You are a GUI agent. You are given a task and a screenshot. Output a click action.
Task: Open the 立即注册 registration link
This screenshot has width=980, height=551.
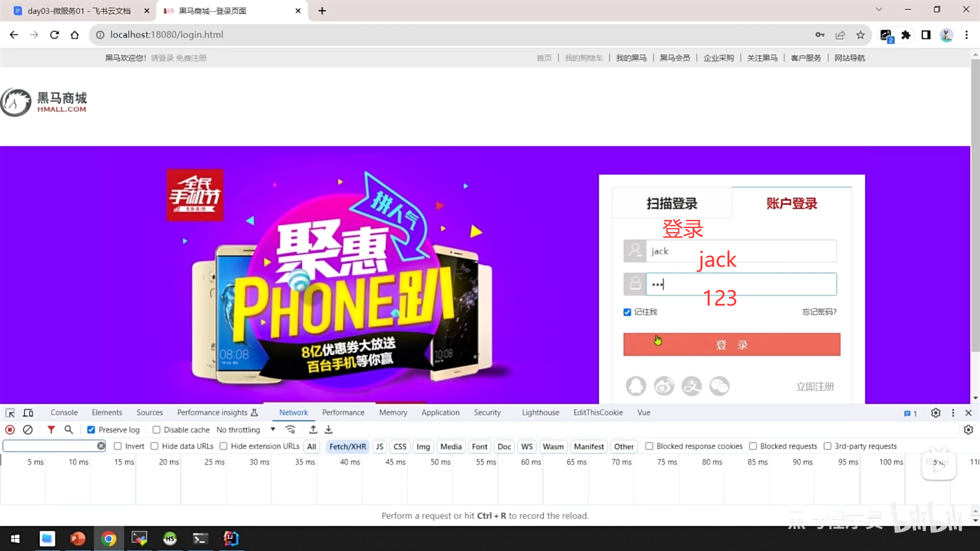[x=815, y=386]
